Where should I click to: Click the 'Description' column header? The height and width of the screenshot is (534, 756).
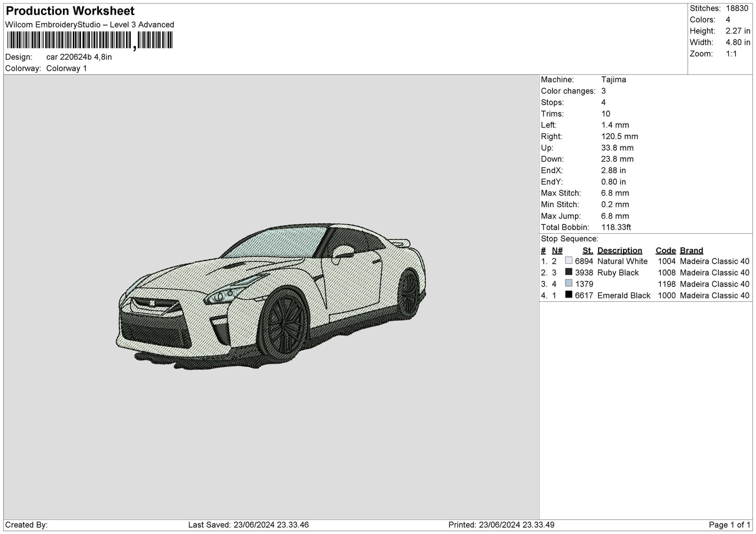[619, 251]
